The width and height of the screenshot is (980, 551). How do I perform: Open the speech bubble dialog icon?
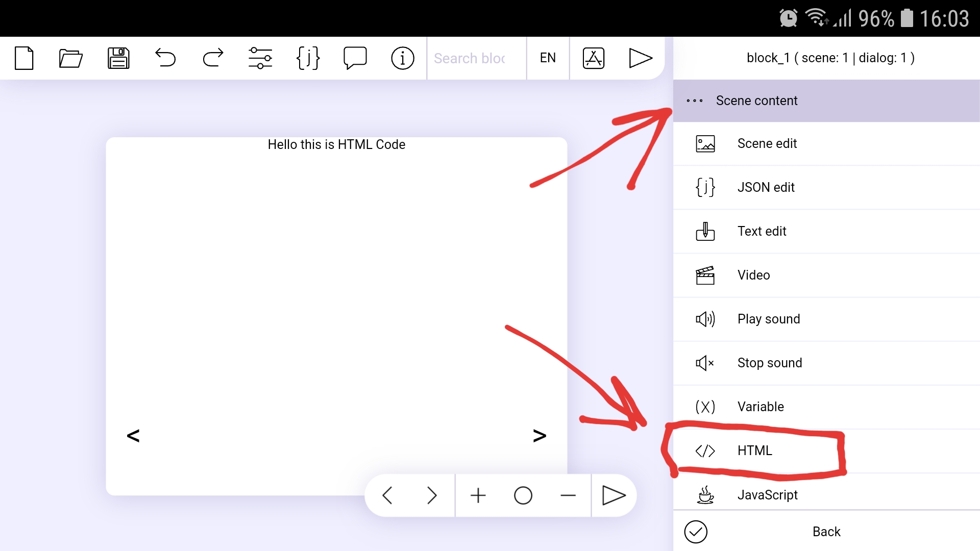(355, 58)
